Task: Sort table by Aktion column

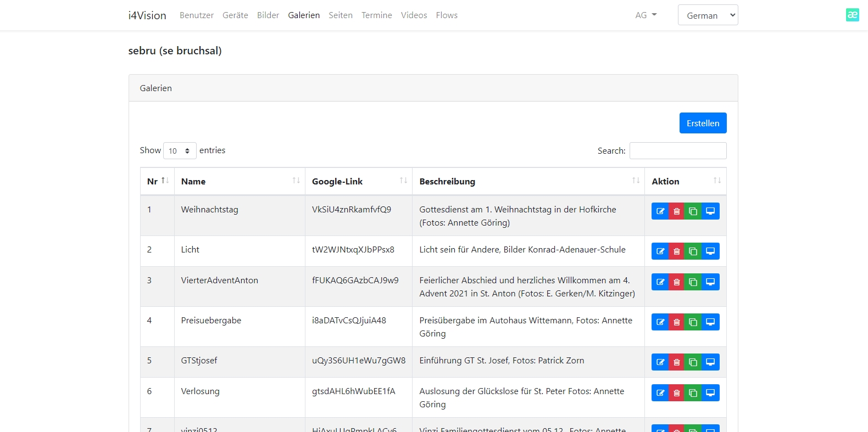Action: coord(686,181)
